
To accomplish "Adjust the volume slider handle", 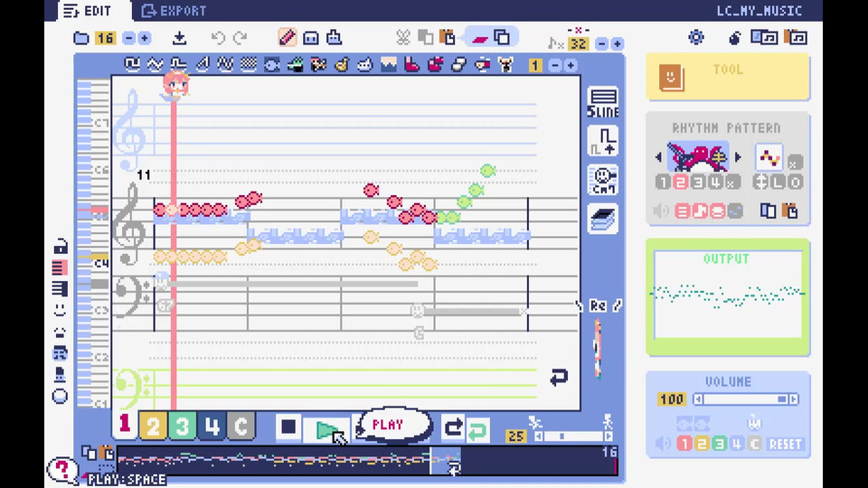I will tap(781, 399).
